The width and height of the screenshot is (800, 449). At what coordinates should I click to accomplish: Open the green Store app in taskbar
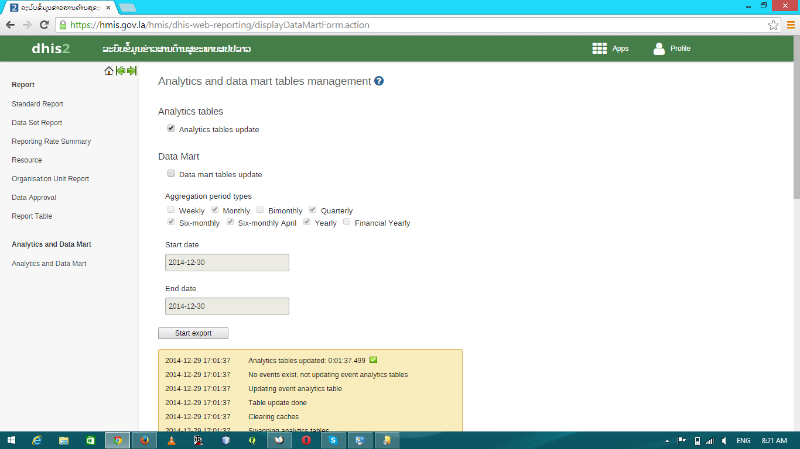pyautogui.click(x=90, y=440)
